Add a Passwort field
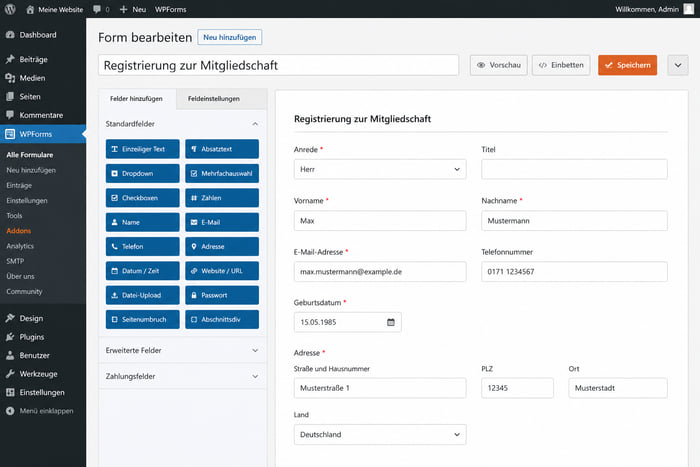700x467 pixels. coord(222,295)
